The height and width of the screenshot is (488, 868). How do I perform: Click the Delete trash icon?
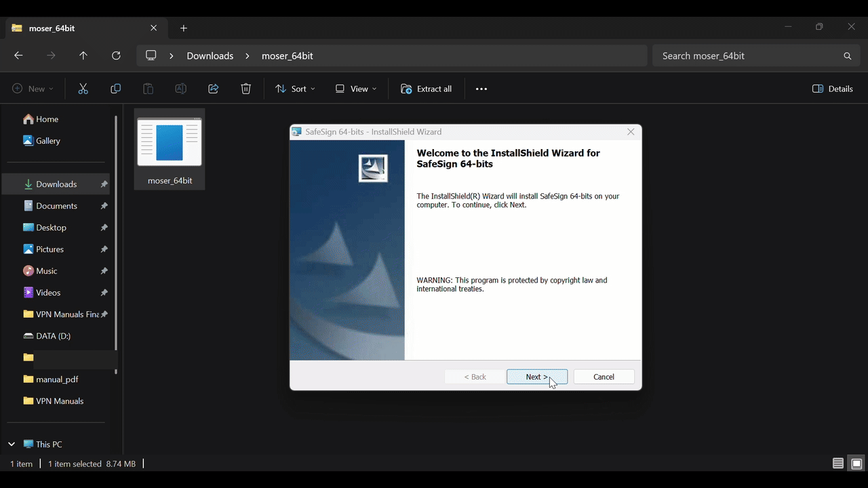coord(245,89)
